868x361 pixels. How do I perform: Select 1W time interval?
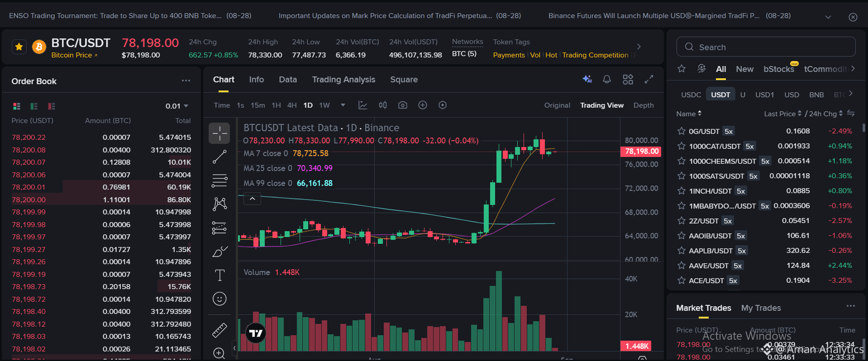(324, 105)
